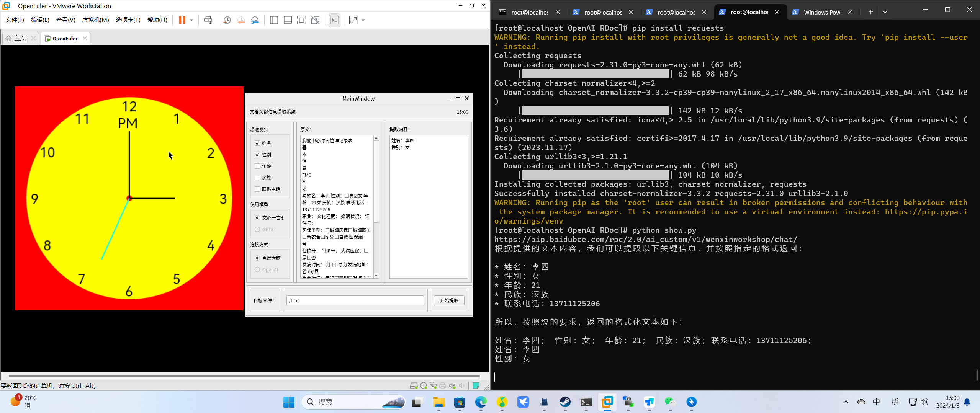980x413 pixels.
Task: Toggle thumbnail bar view in VMware
Action: [288, 20]
